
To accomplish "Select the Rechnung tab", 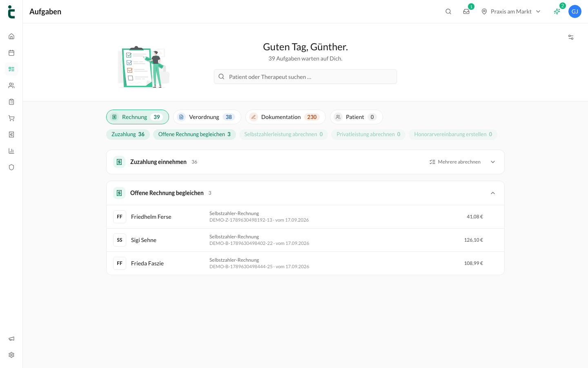I will point(138,117).
